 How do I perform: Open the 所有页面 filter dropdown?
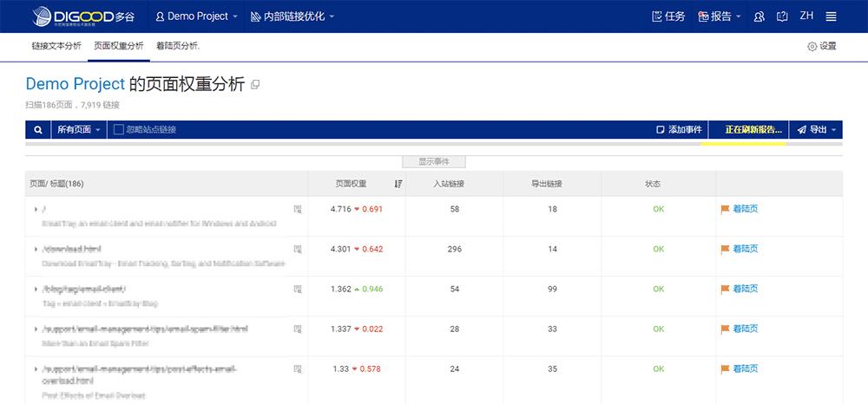point(79,130)
